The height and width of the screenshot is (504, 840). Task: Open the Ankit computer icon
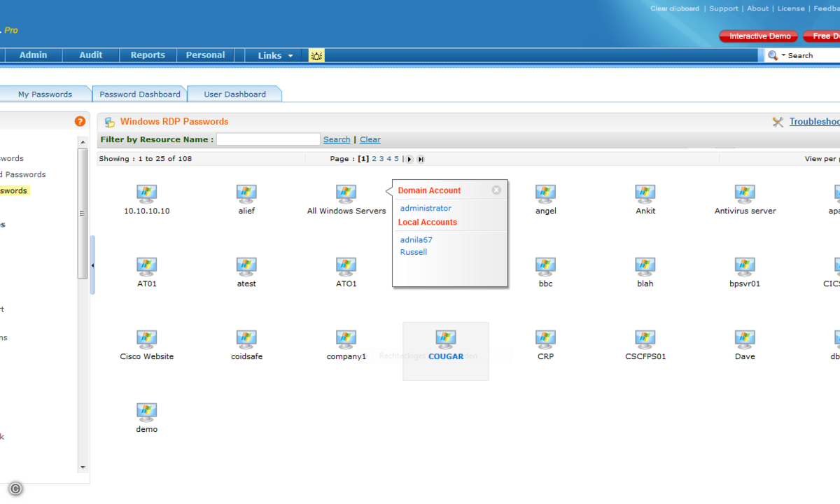coord(645,193)
